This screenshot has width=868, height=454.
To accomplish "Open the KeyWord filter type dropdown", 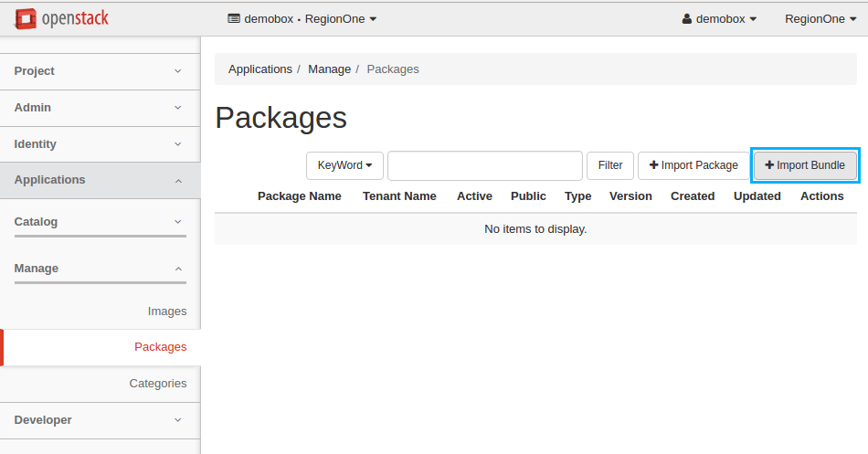I will [x=344, y=165].
